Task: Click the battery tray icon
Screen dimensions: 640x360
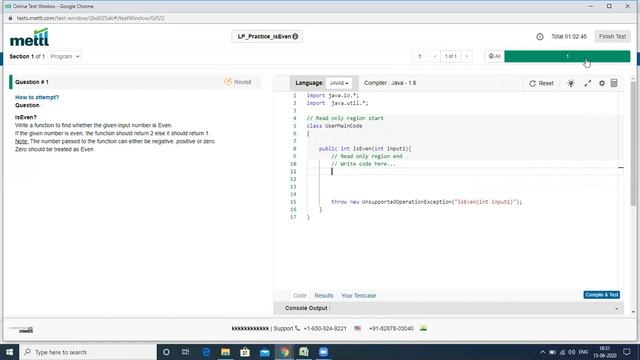Action: tap(552, 352)
